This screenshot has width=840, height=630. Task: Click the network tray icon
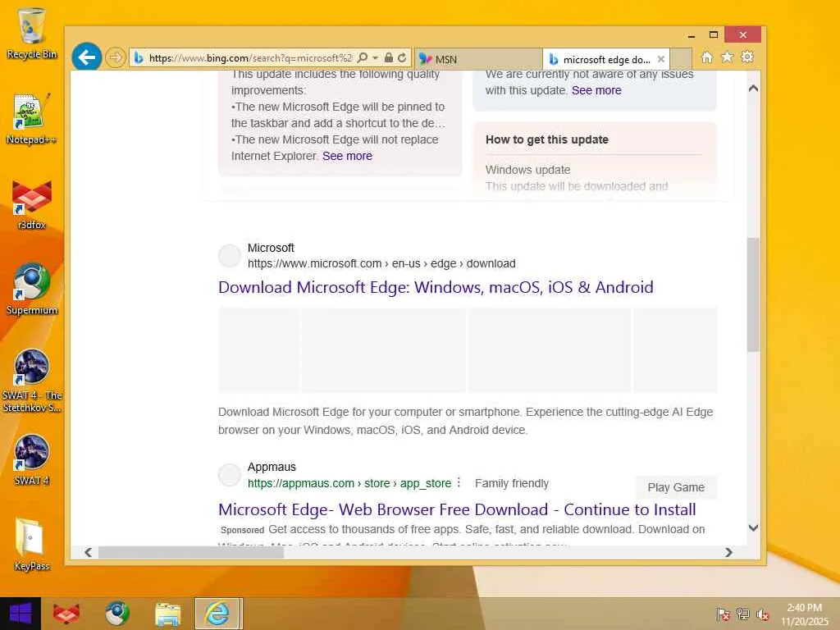pyautogui.click(x=742, y=614)
